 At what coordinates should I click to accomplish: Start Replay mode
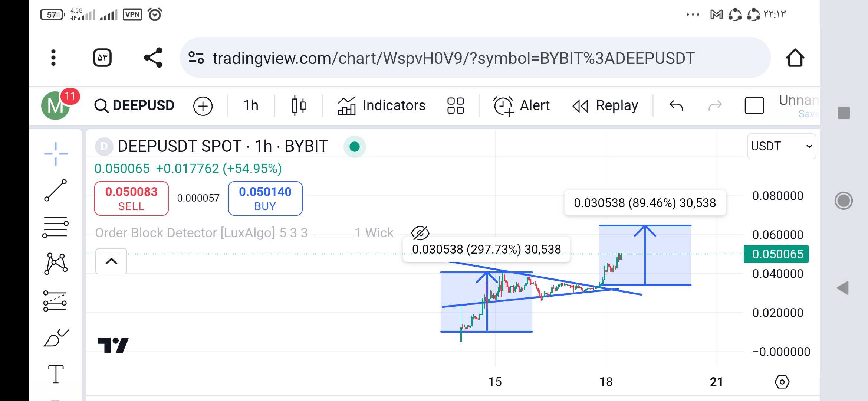[x=605, y=106]
